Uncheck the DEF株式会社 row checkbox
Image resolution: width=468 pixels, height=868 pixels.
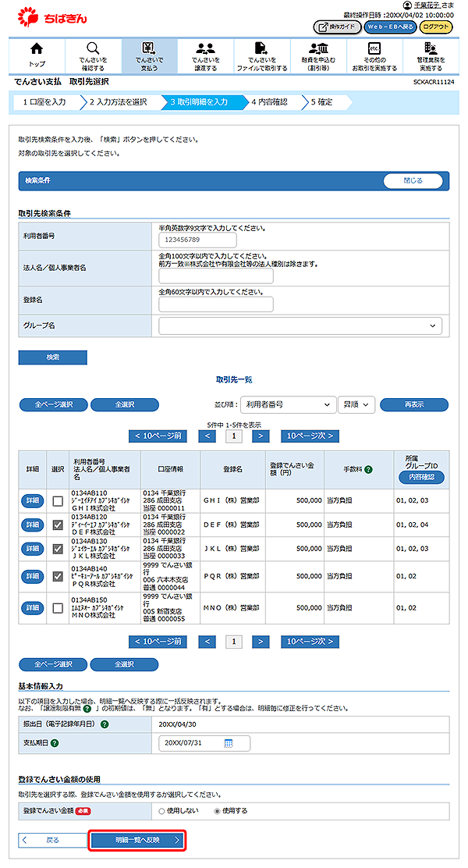tap(58, 525)
